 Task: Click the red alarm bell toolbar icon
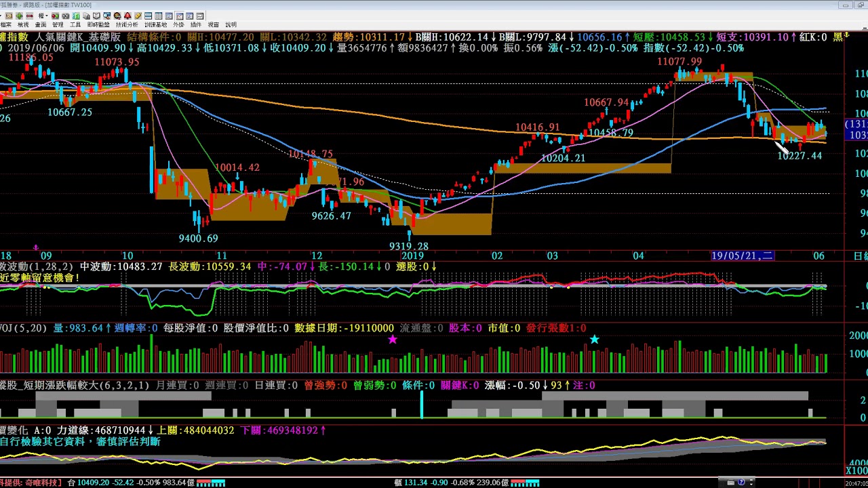(127, 16)
